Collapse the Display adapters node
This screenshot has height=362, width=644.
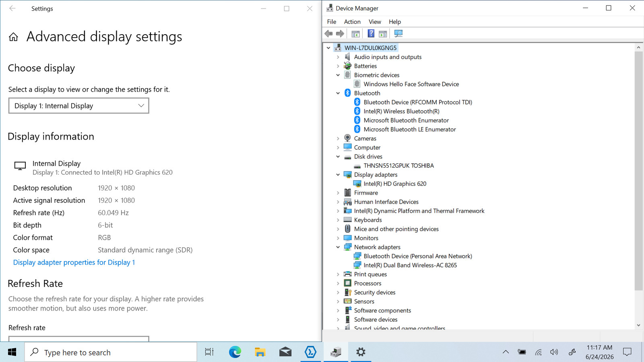338,175
